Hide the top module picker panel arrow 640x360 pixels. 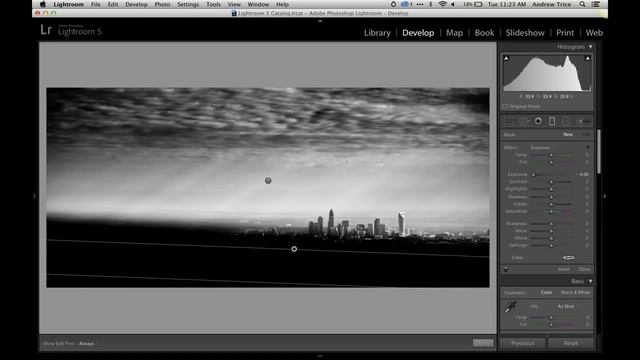pos(320,20)
